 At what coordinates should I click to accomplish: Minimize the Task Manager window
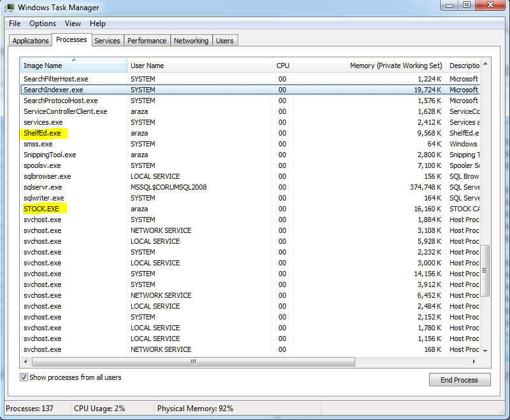[x=450, y=6]
